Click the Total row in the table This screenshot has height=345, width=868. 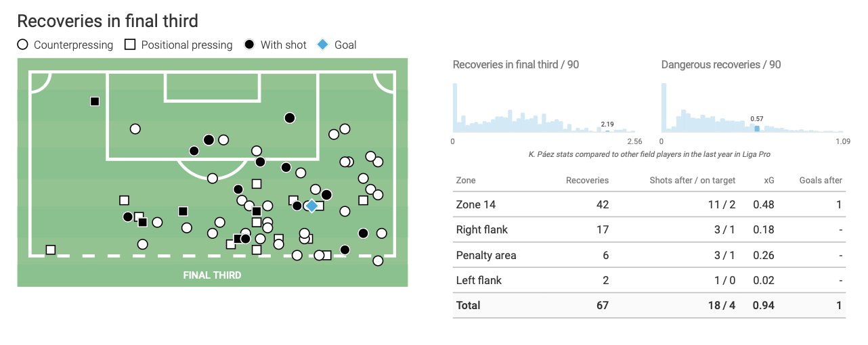point(650,306)
